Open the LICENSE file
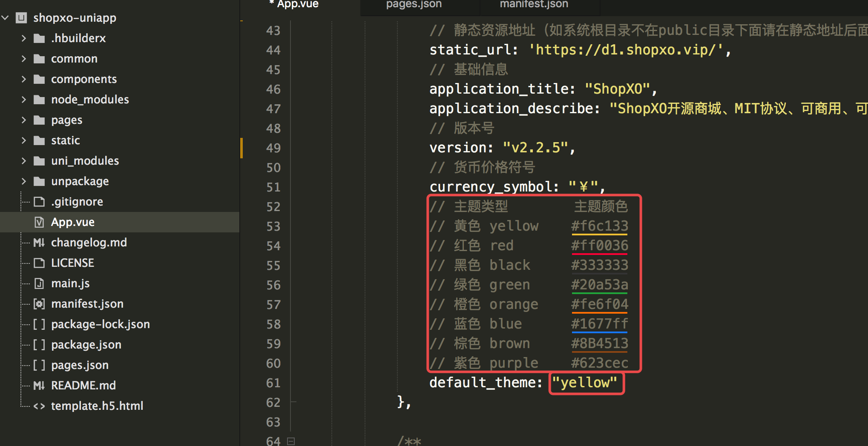The image size is (868, 446). pos(72,263)
